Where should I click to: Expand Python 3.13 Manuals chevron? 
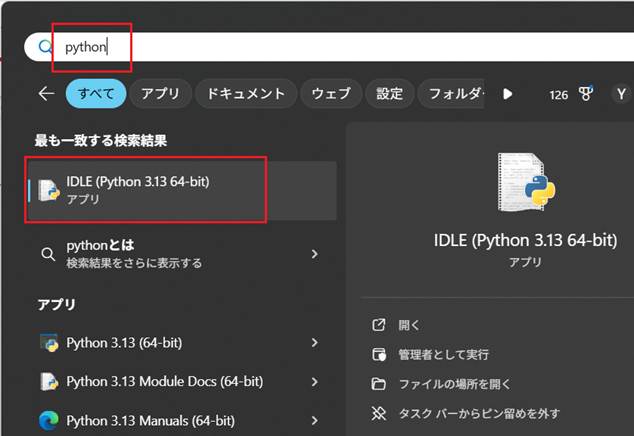coord(314,421)
